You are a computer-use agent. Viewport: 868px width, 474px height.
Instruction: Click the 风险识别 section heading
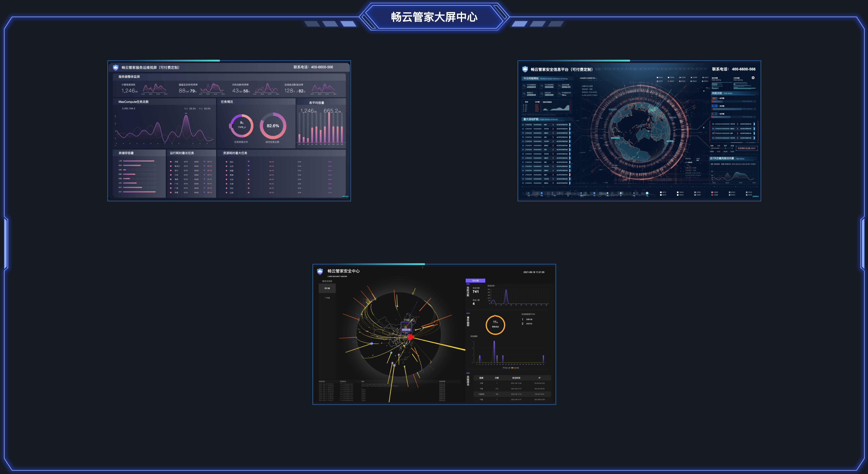click(717, 93)
